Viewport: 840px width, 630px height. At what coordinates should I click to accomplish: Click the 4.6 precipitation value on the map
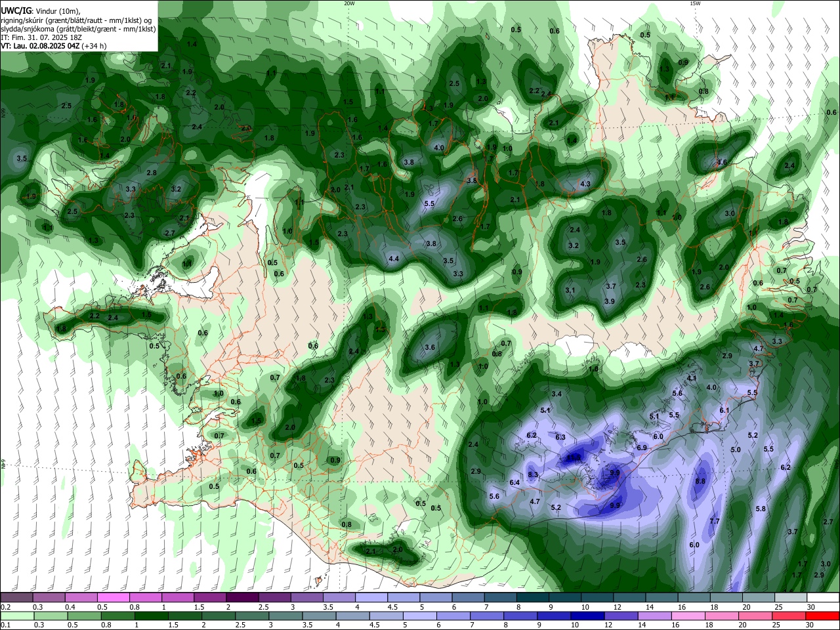click(723, 162)
